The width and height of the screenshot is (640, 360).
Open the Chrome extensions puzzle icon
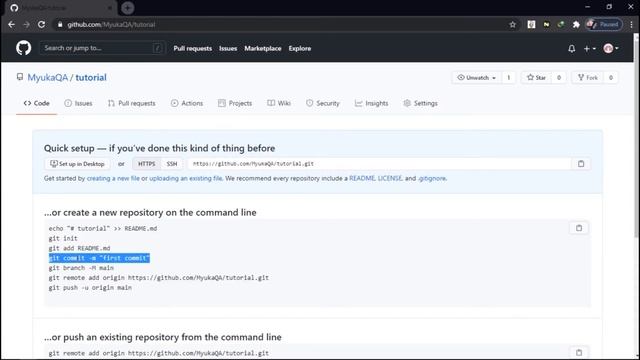[x=576, y=24]
